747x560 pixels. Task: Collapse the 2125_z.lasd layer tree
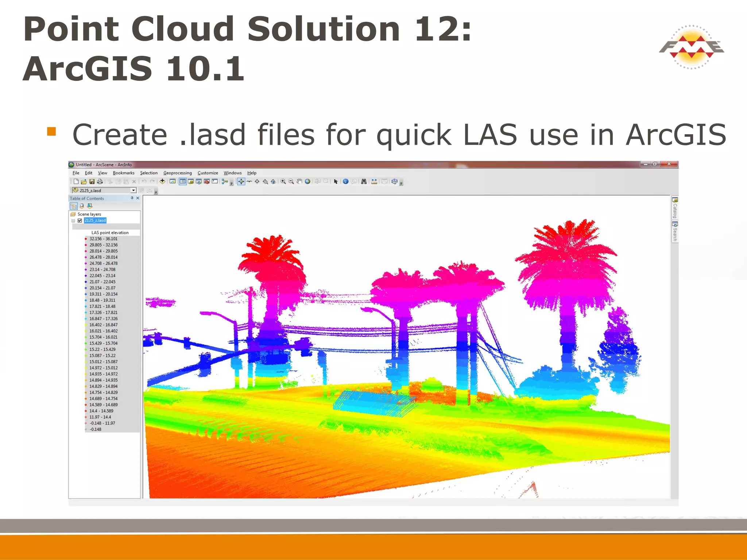point(73,221)
